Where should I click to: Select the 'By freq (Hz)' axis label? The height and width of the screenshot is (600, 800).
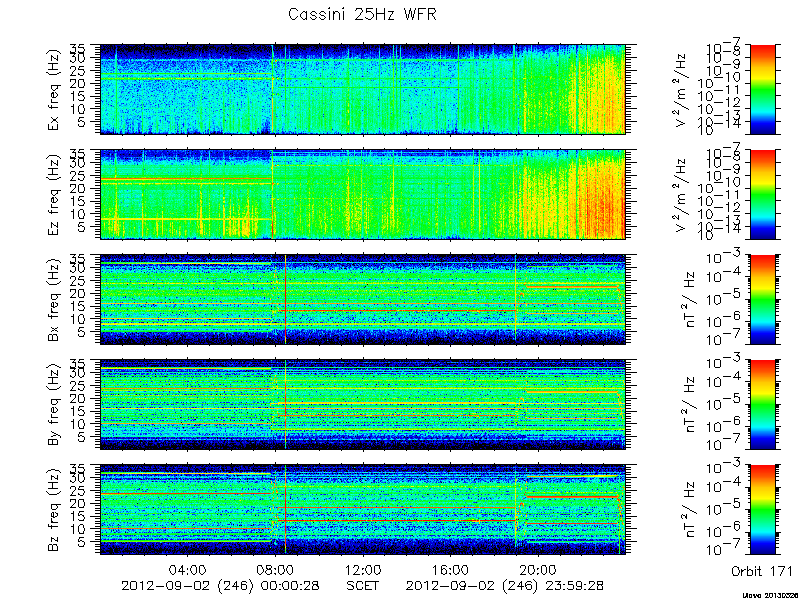click(55, 405)
